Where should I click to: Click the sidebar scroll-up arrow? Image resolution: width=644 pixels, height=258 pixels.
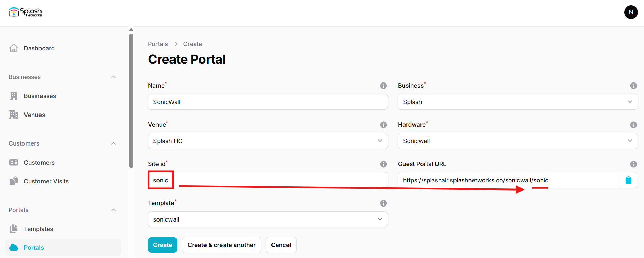131,30
